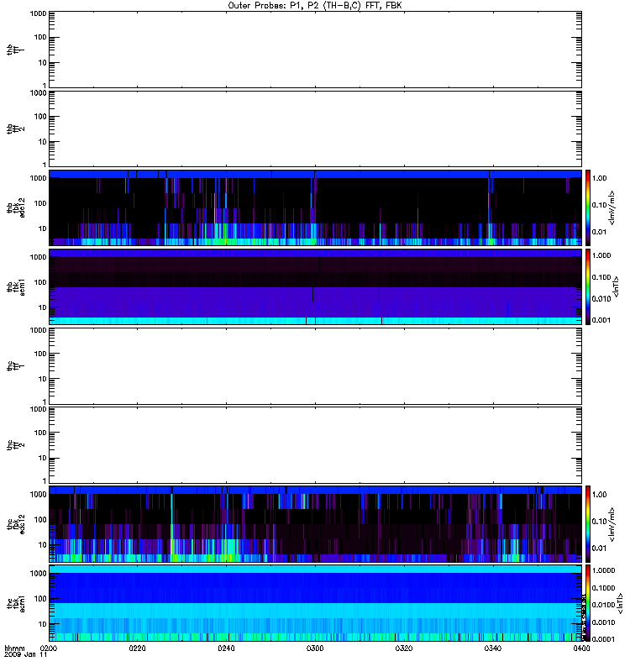This screenshot has width=630, height=672.
Task: Click the thb fbk edc12 spectrogram panel
Action: (x=315, y=207)
